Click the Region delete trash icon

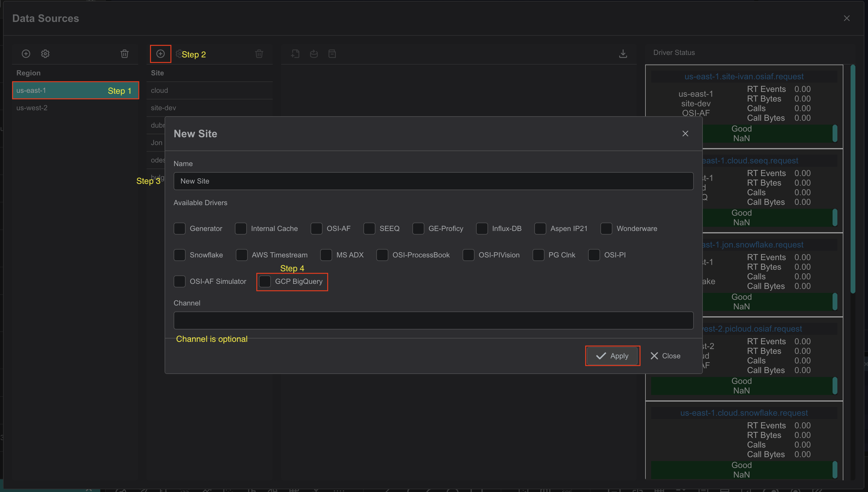click(125, 54)
